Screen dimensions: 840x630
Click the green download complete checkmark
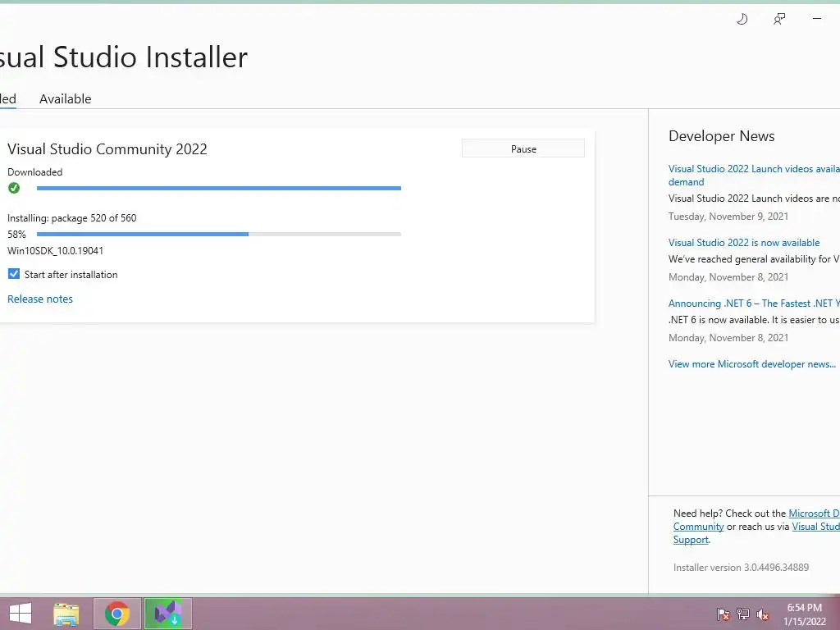click(14, 188)
